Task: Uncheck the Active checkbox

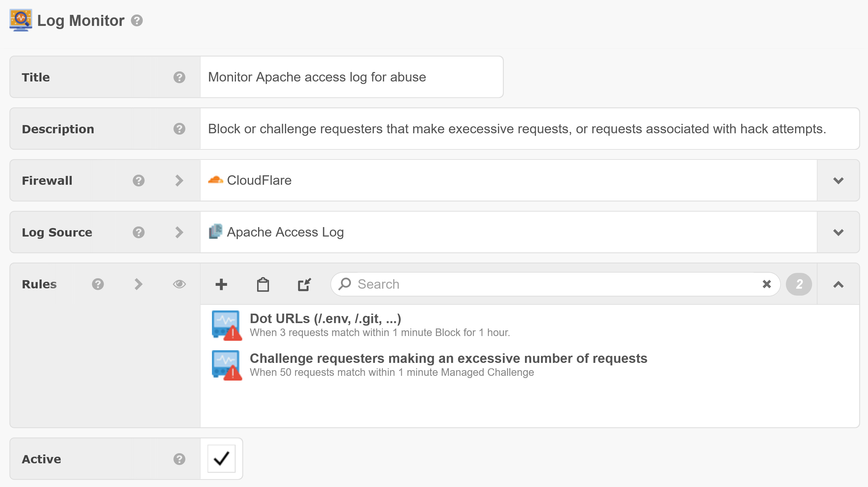Action: click(x=221, y=459)
